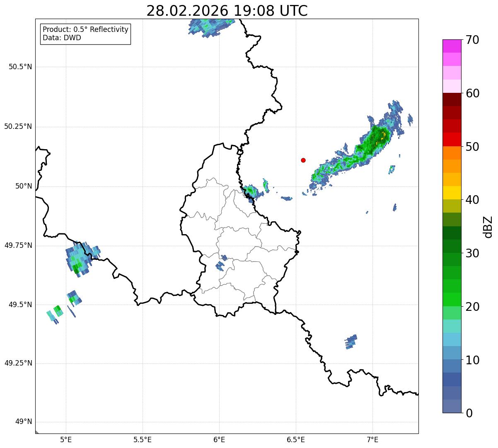This screenshot has width=498, height=448.
Task: Click the 50°N latitude label
Action: tap(24, 186)
